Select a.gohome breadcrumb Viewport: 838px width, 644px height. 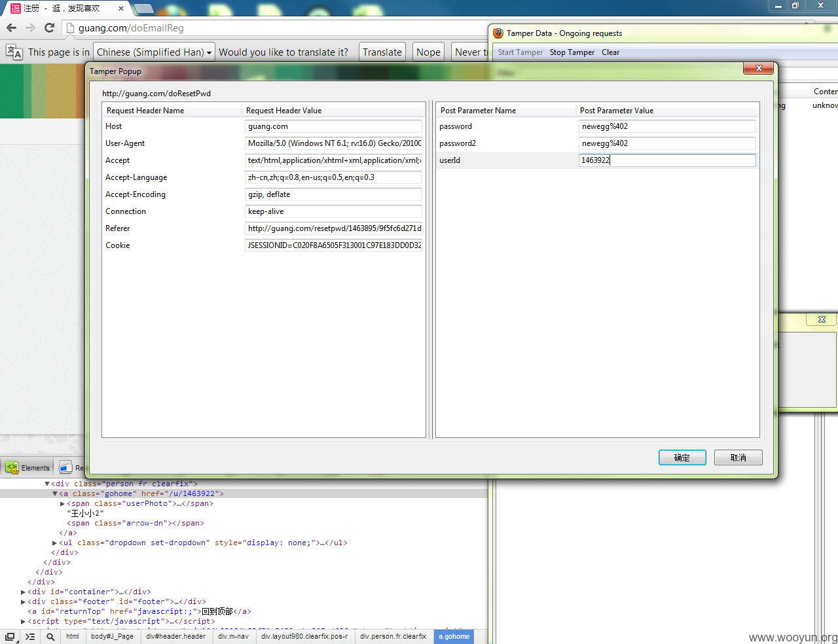point(454,636)
